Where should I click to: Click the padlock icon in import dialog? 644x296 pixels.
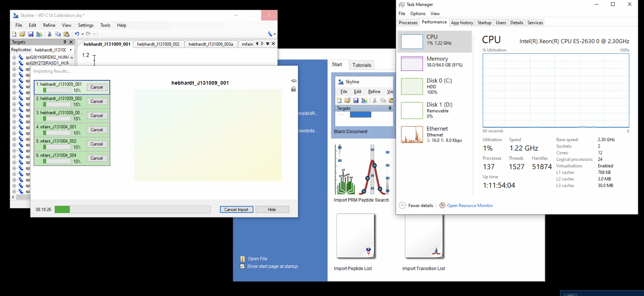click(293, 89)
